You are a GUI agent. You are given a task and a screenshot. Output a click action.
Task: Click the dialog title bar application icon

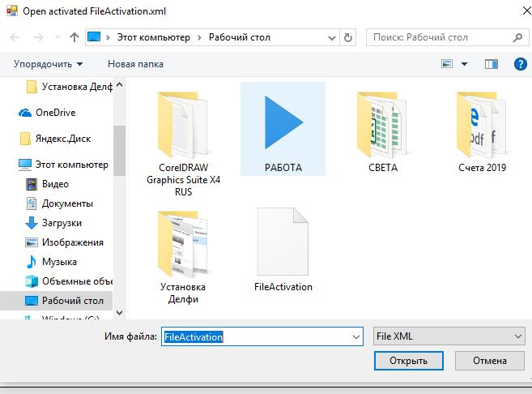12,11
